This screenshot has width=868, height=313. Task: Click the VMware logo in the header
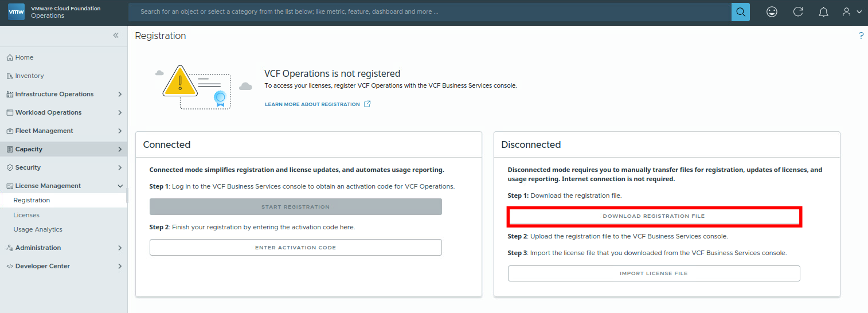pyautogui.click(x=16, y=11)
